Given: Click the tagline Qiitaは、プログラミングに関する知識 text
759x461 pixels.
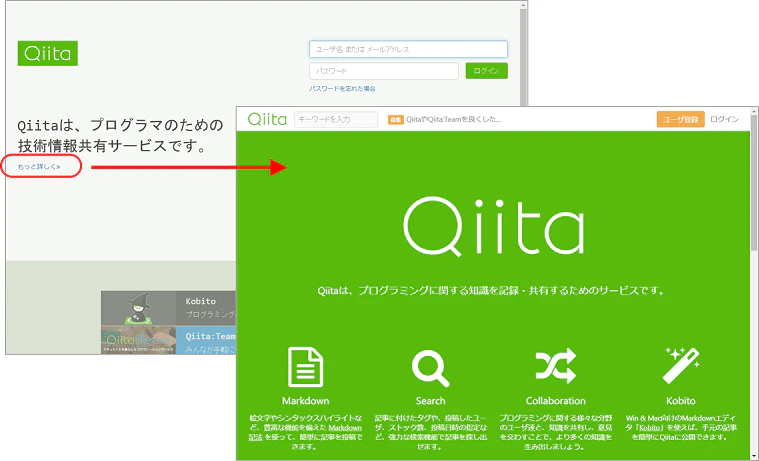Looking at the screenshot, I should [x=491, y=291].
